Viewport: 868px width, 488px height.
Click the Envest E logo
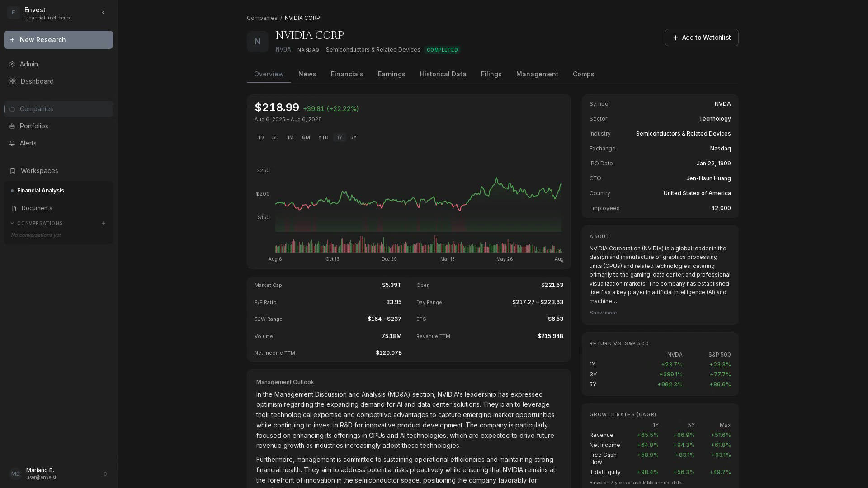[x=14, y=13]
